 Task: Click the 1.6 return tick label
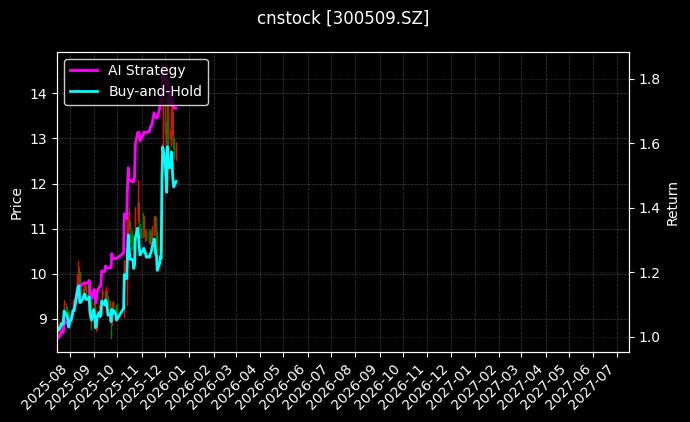click(x=649, y=144)
